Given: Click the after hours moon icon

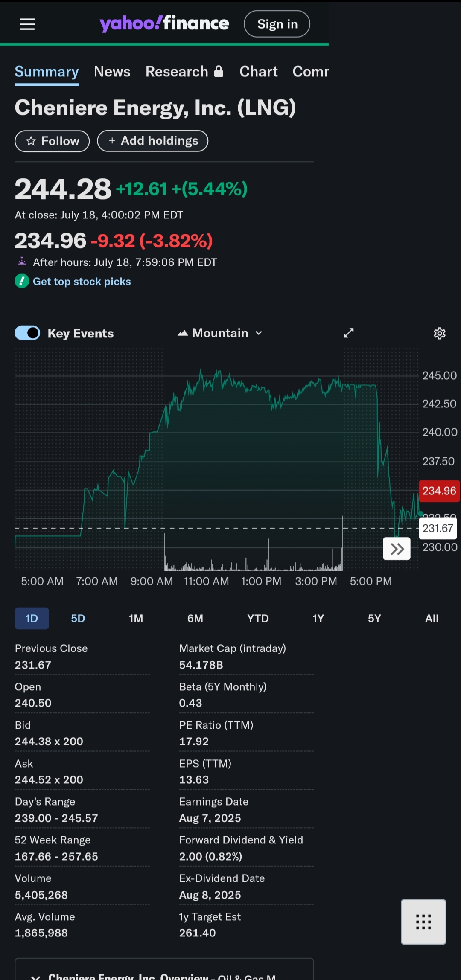Looking at the screenshot, I should coord(22,261).
